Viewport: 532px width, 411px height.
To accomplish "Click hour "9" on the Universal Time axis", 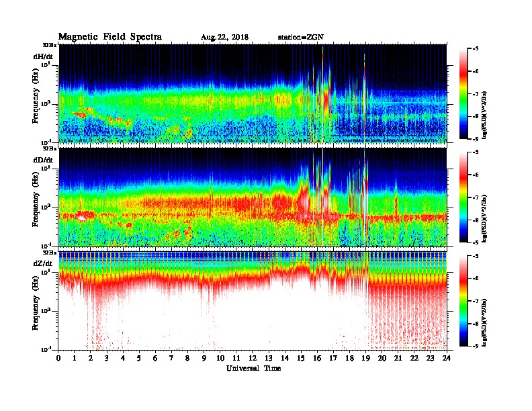I will coord(204,358).
